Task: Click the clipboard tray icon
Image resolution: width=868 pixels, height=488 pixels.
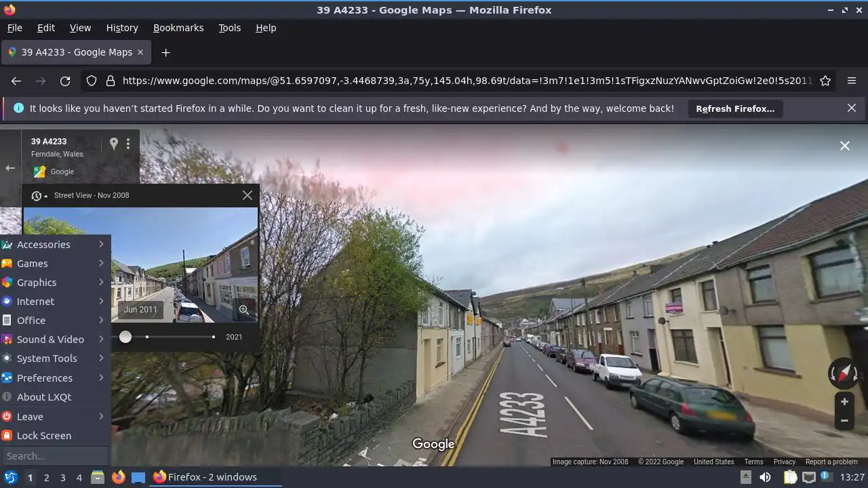Action: click(x=790, y=477)
